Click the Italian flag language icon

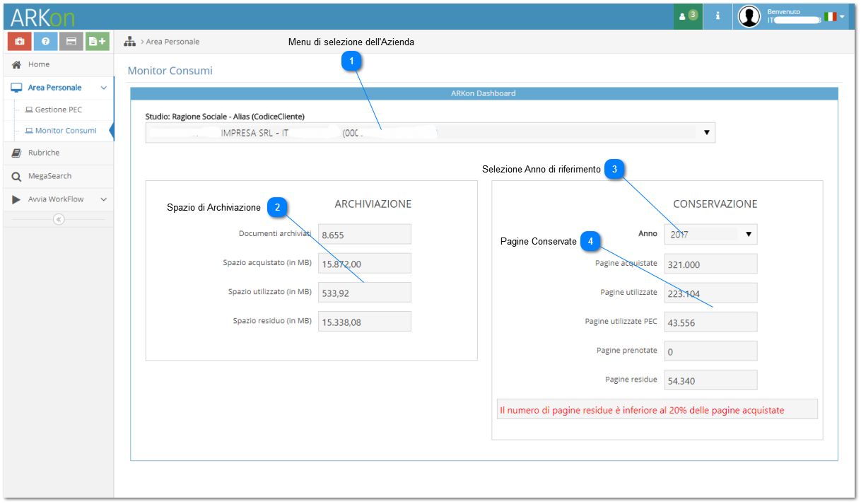pyautogui.click(x=831, y=16)
